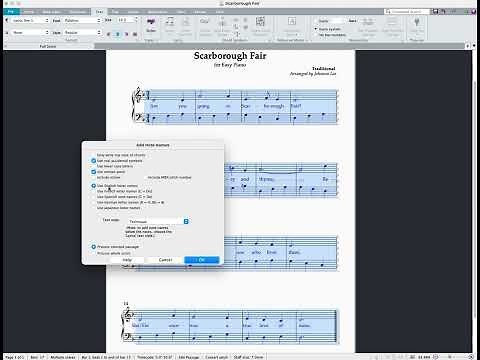480x360 pixels.
Task: Open the Font dropdown showing Palatino
Action: tap(82, 20)
